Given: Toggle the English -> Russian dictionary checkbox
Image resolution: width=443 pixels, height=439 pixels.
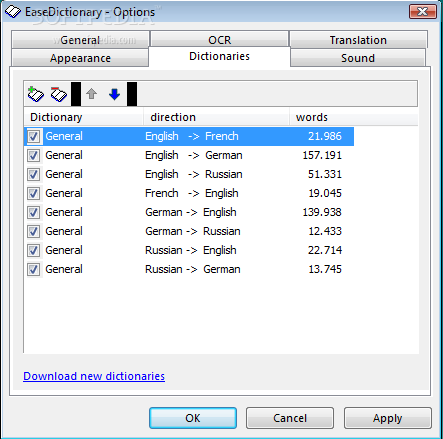Looking at the screenshot, I should [33, 174].
